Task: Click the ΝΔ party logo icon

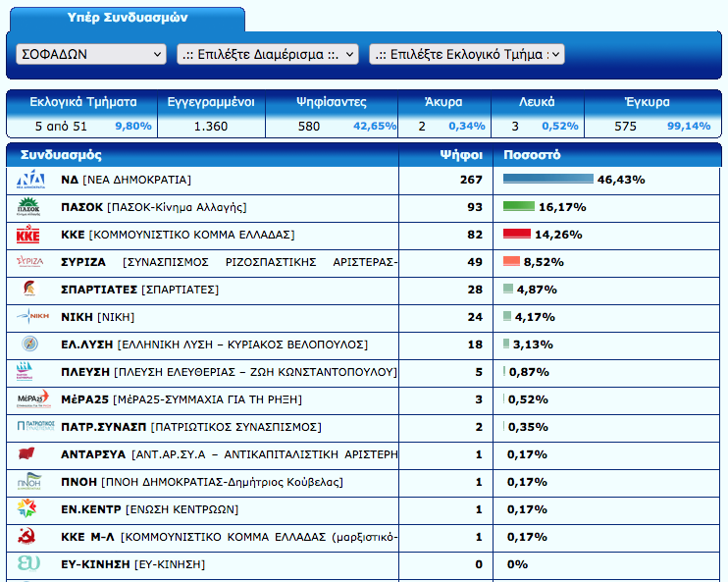Action: (30, 180)
